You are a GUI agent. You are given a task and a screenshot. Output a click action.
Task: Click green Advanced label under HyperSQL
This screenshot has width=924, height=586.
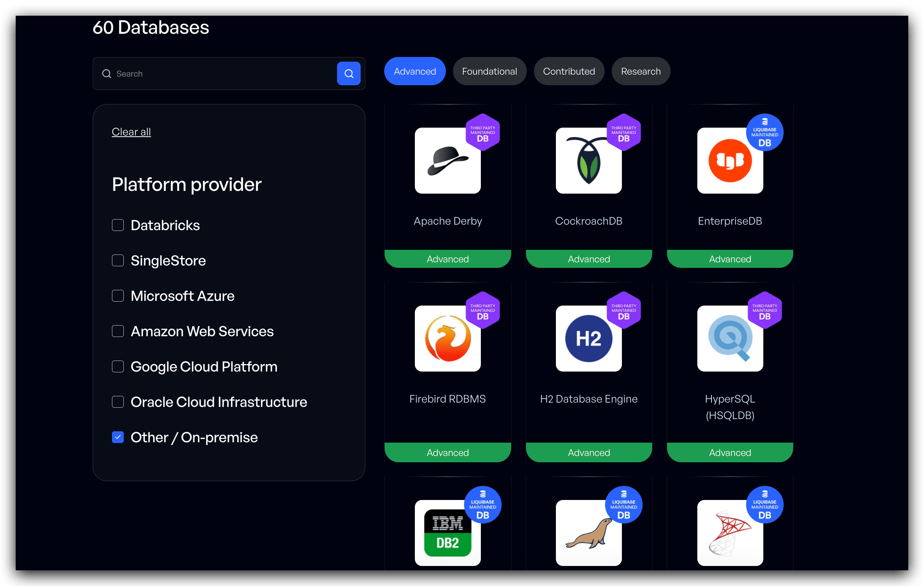[730, 452]
